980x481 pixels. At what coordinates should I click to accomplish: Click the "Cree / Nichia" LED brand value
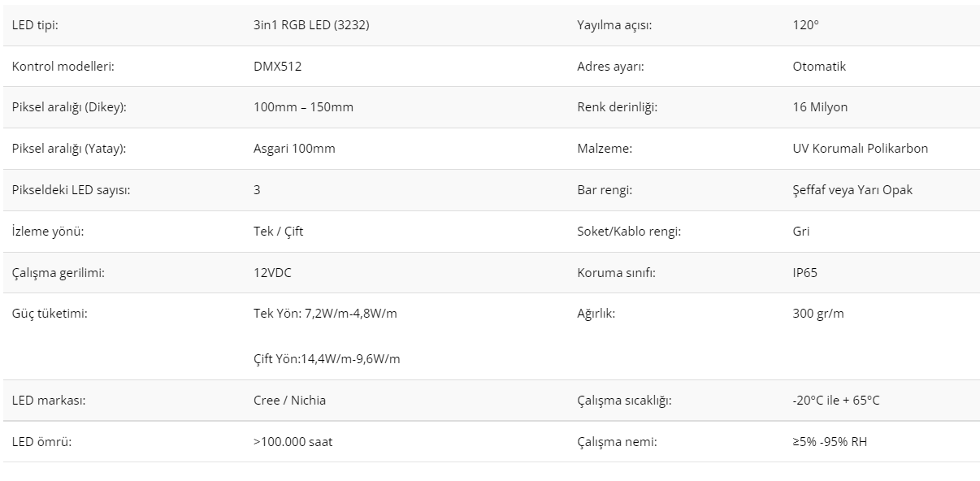289,401
